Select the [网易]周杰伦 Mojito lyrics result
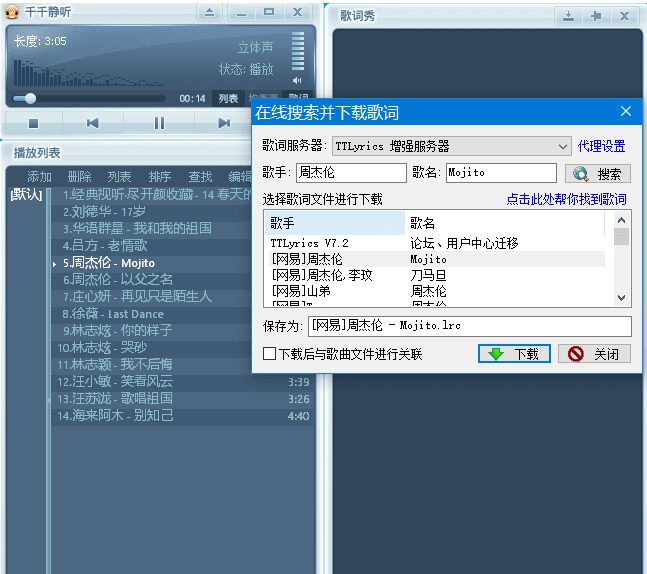 435,259
